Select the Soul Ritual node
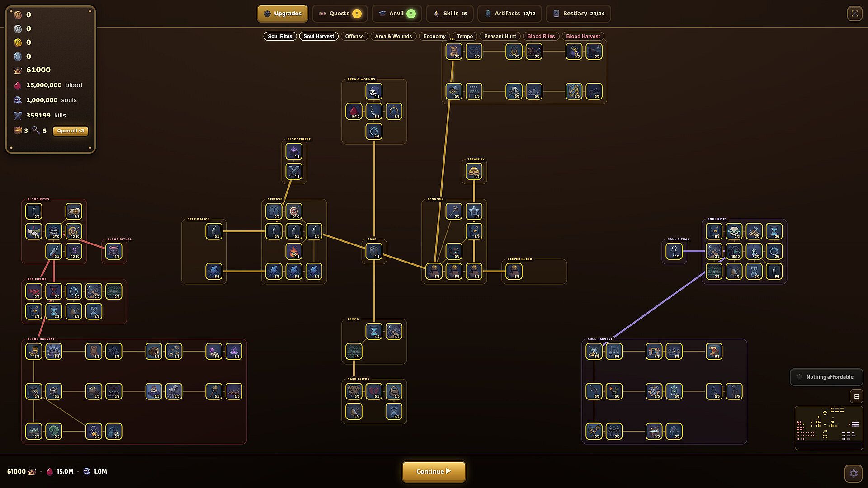This screenshot has width=868, height=488. coord(674,251)
